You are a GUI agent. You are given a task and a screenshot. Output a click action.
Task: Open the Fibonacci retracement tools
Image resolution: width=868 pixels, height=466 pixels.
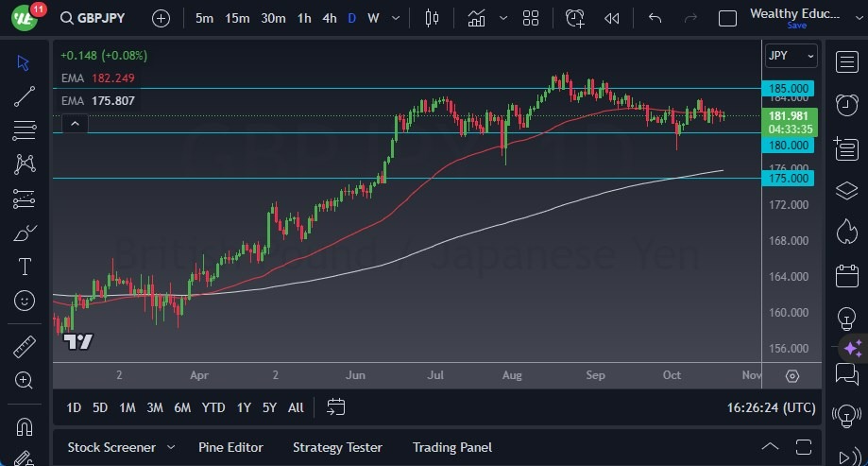tap(25, 130)
